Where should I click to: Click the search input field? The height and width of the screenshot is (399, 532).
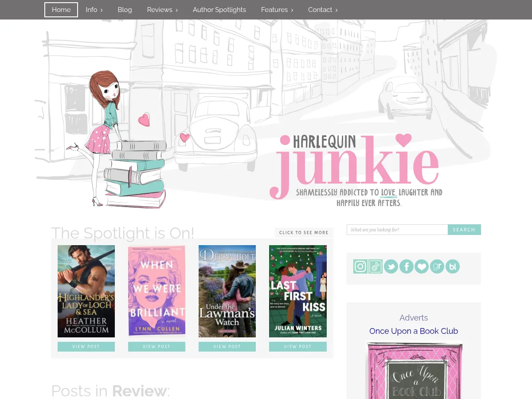(397, 229)
